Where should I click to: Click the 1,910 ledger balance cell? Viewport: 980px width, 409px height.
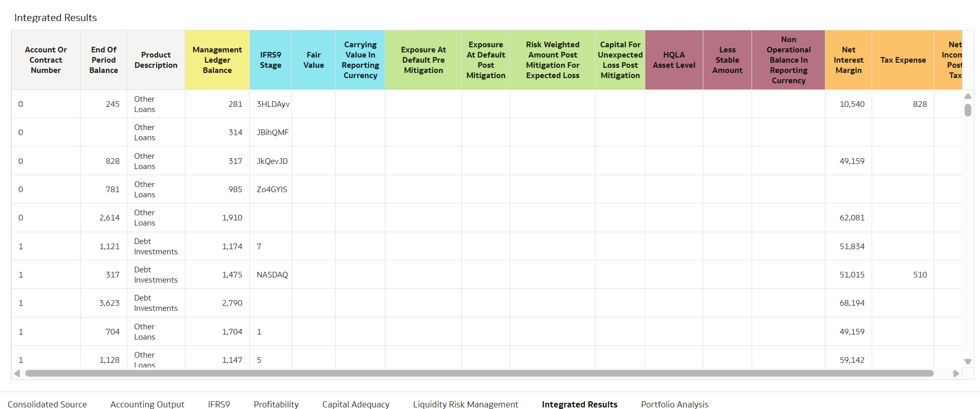[x=217, y=218]
